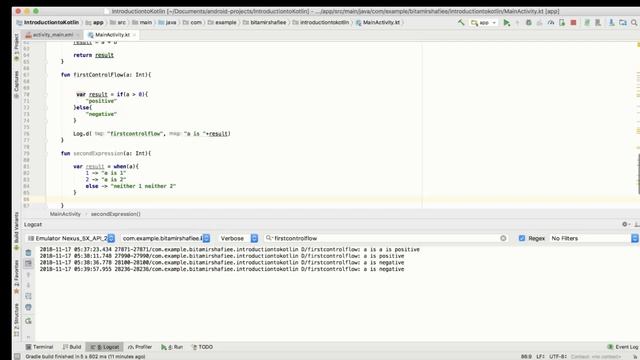Click the down arrow in Logcat sidebar
This screenshot has width=640, height=360.
click(x=28, y=285)
